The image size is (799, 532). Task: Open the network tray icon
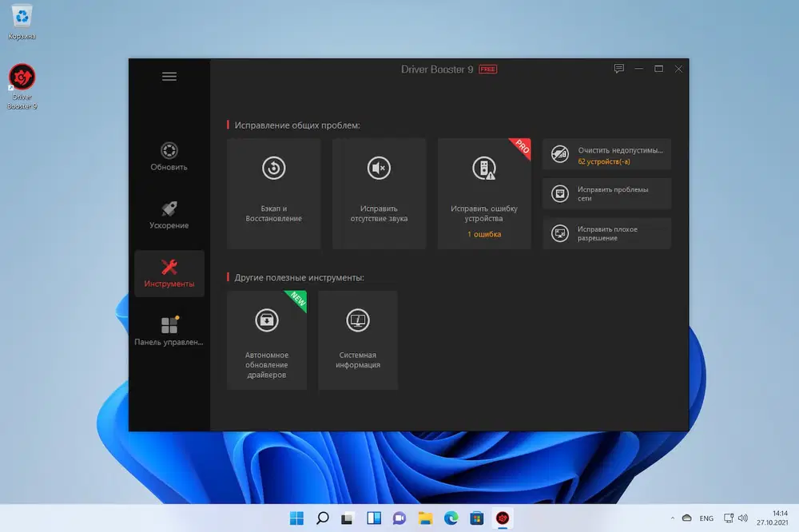point(729,518)
